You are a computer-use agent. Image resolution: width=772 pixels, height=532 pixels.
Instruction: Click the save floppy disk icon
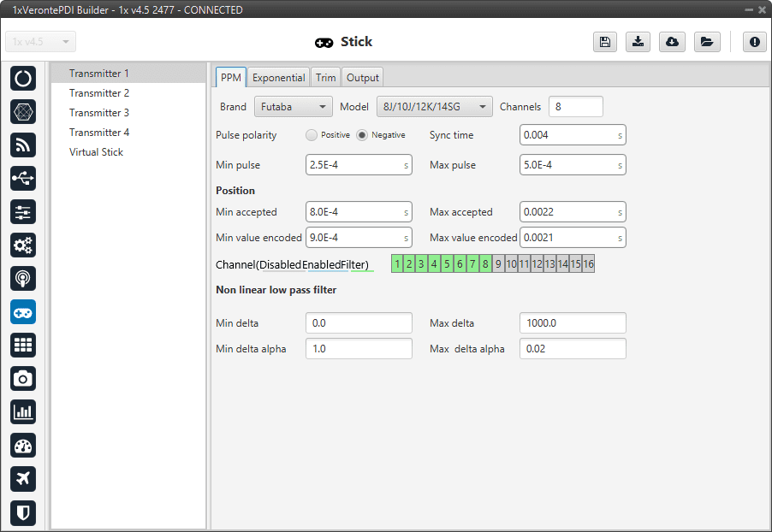pos(605,42)
